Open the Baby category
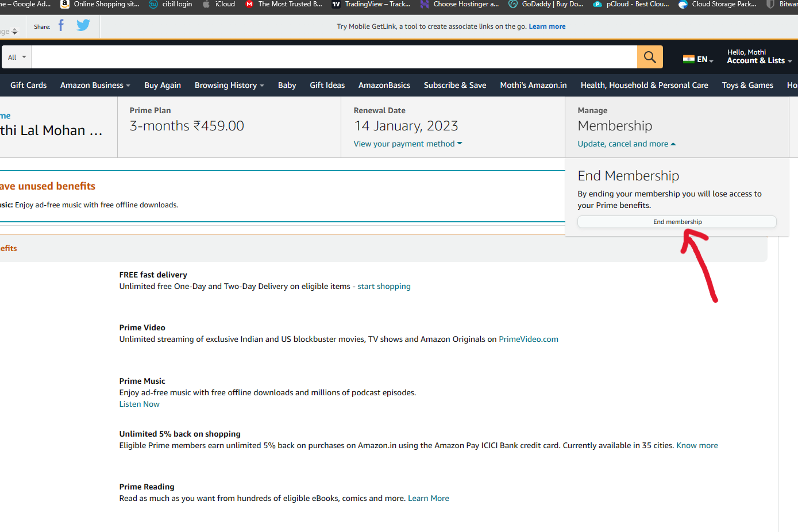The width and height of the screenshot is (798, 532). click(287, 85)
